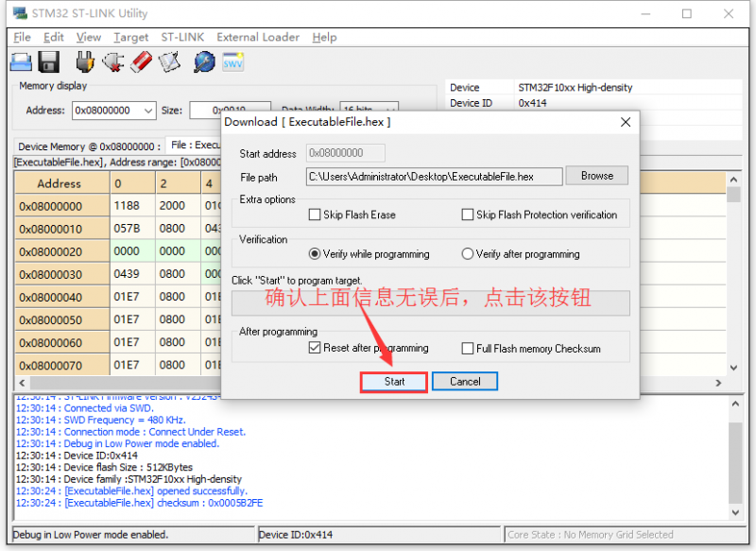The width and height of the screenshot is (756, 551).
Task: Disconnect from target using the unplug icon
Action: coord(113,62)
